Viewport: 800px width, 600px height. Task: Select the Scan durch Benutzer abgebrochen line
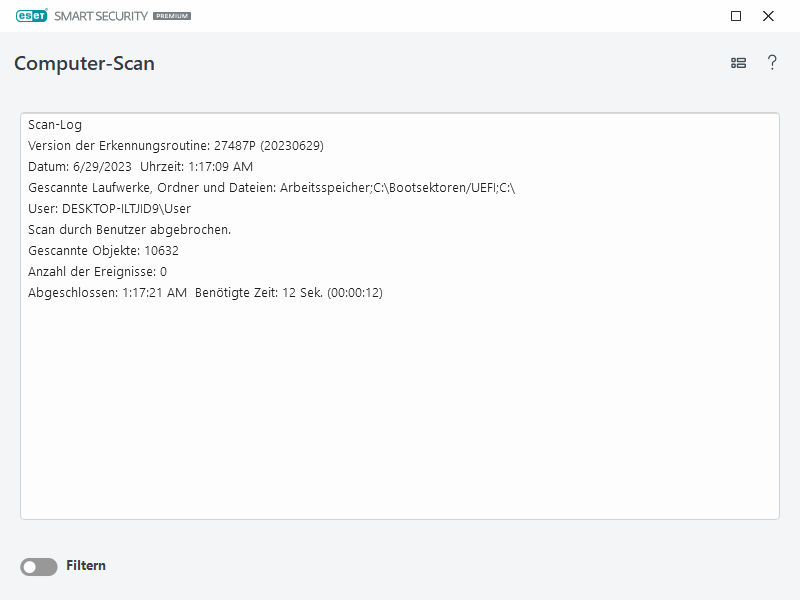129,230
